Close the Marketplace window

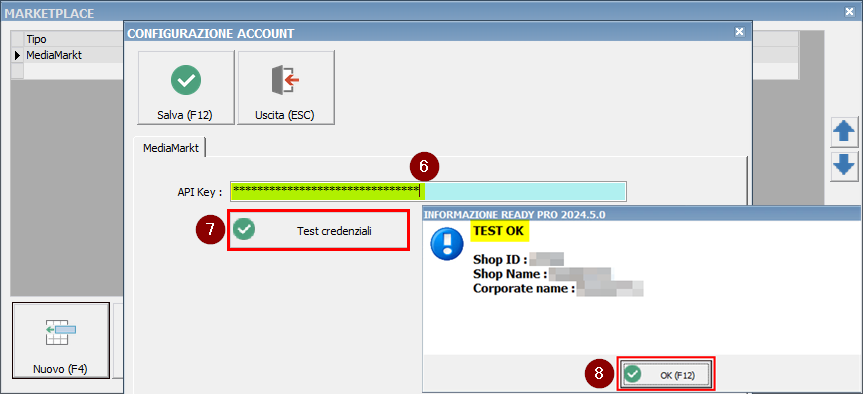click(x=849, y=12)
